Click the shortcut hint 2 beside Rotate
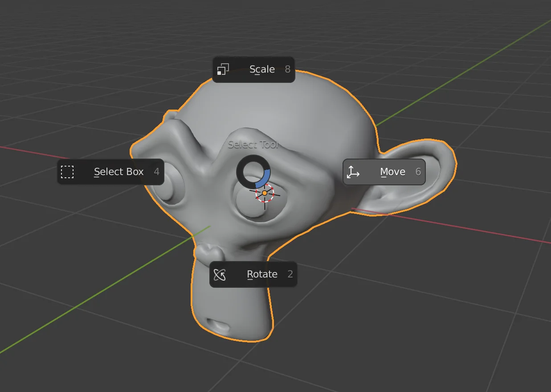The image size is (551, 392). 290,274
